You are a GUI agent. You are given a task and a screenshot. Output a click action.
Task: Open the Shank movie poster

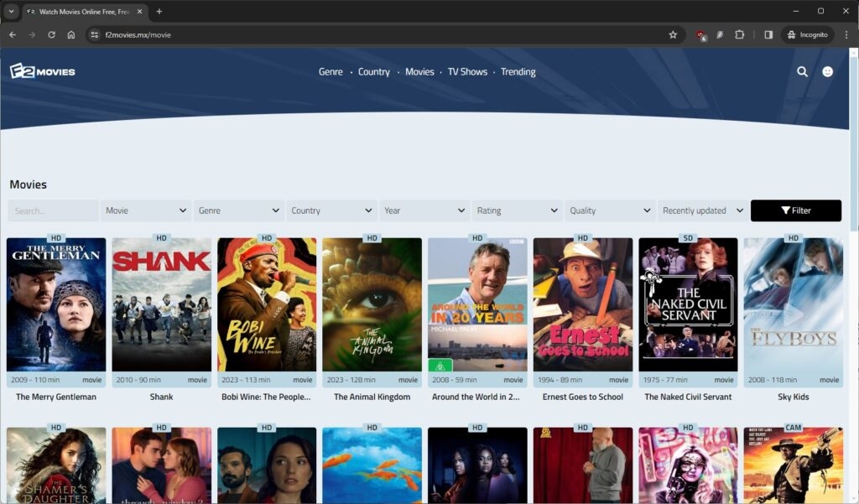[x=162, y=304]
